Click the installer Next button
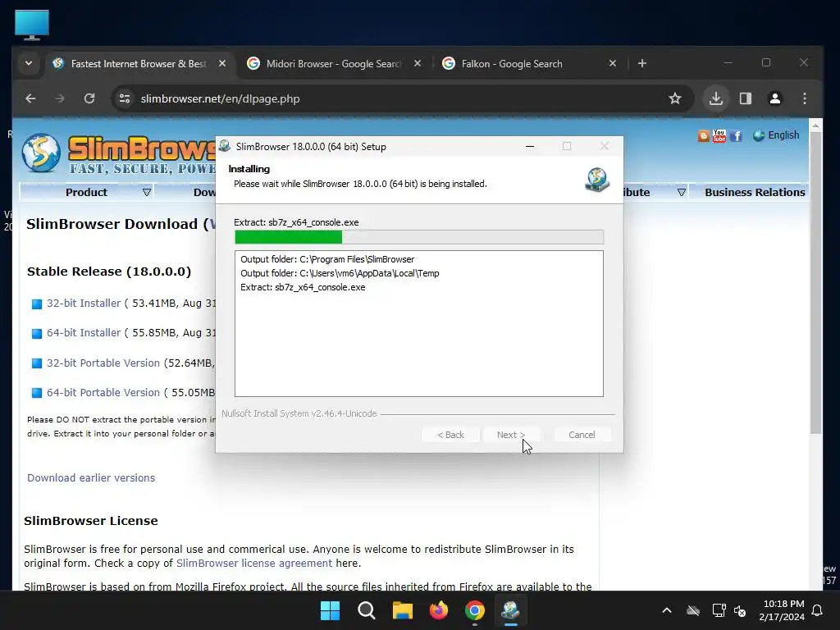This screenshot has height=630, width=840. pyautogui.click(x=510, y=435)
